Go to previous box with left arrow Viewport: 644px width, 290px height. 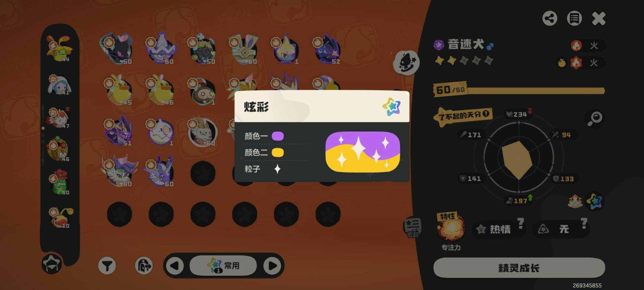[x=174, y=266]
